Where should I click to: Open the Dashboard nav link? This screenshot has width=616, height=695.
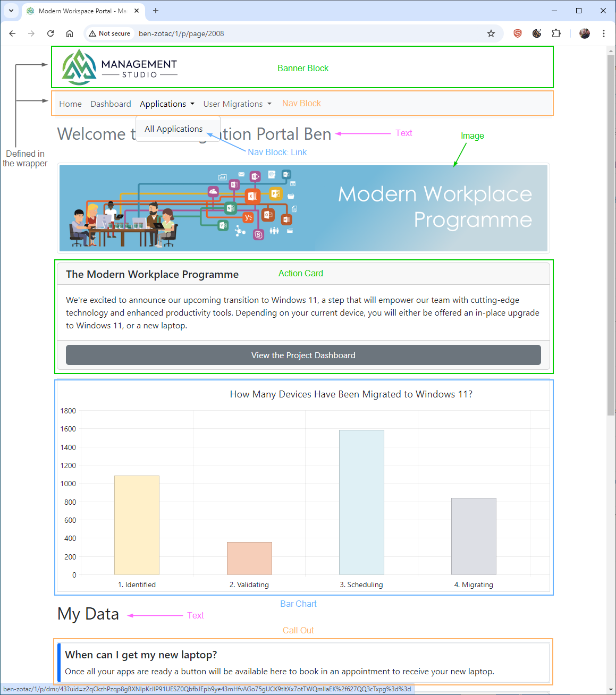111,104
